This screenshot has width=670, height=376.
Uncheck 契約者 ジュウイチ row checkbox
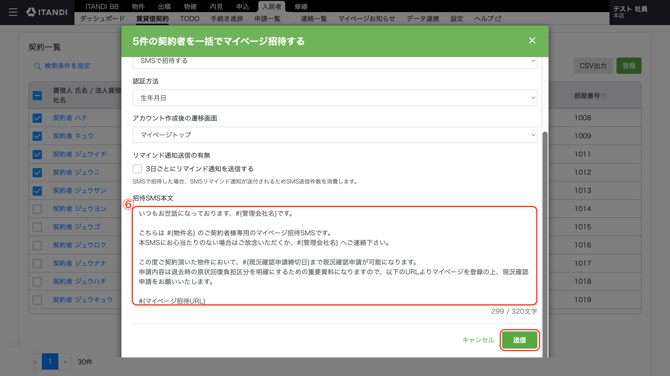[x=37, y=154]
